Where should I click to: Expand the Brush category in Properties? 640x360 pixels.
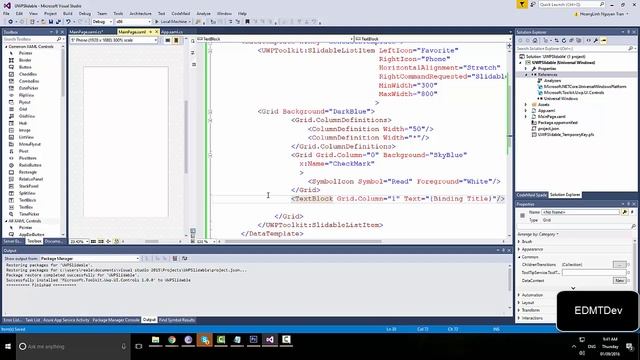click(x=519, y=242)
